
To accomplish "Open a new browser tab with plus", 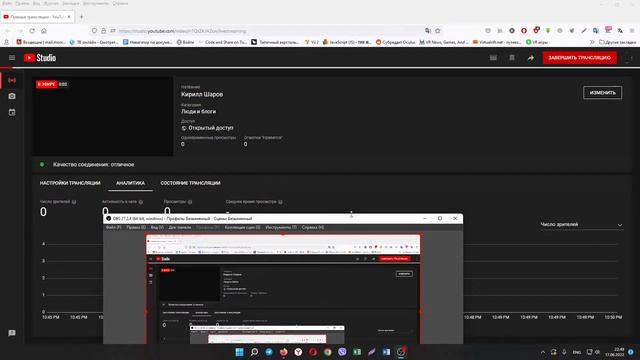I will tap(81, 17).
